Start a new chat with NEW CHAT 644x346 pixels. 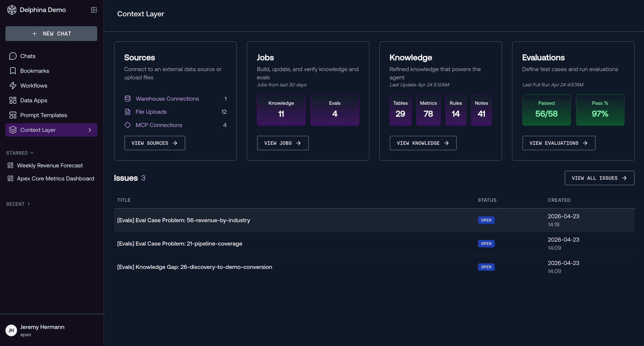[x=51, y=34]
